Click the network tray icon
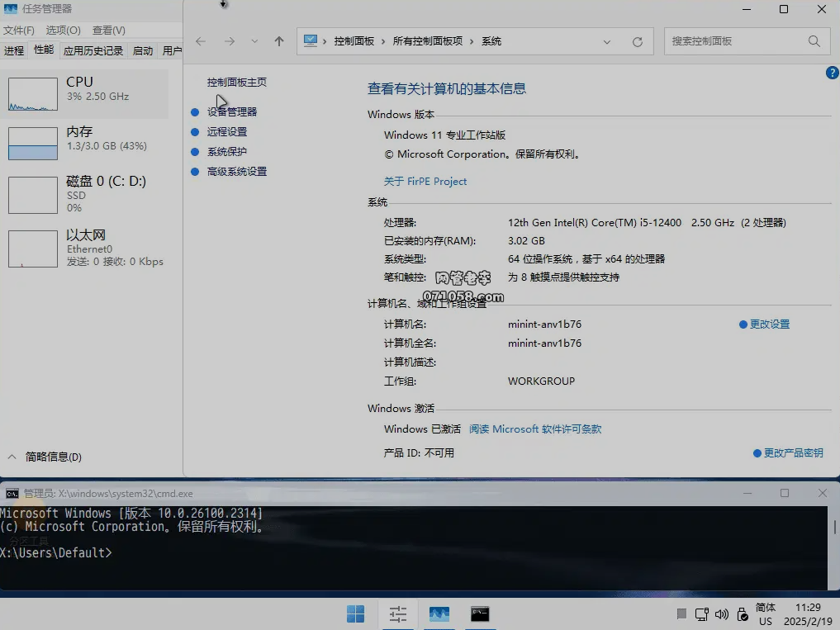The image size is (840, 630). [x=701, y=614]
